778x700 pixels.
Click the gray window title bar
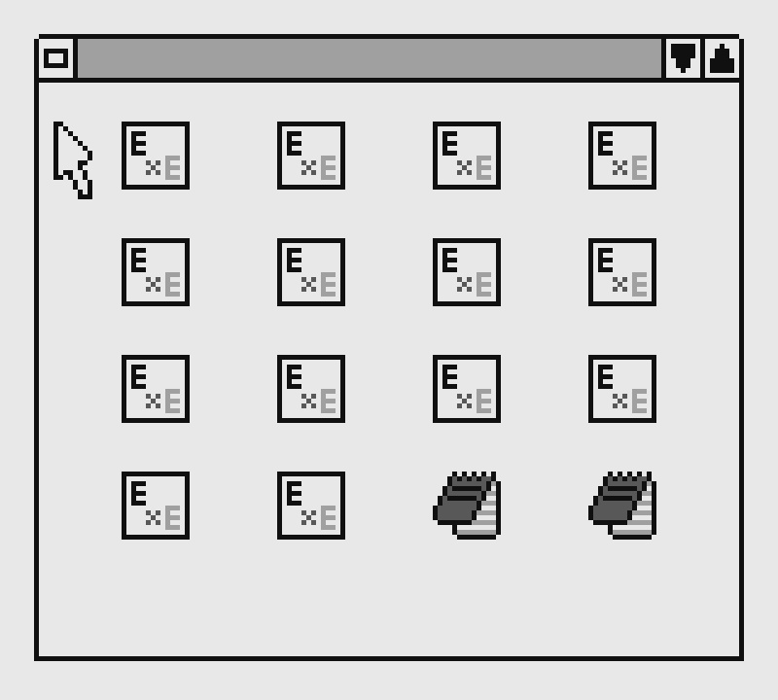coord(370,58)
